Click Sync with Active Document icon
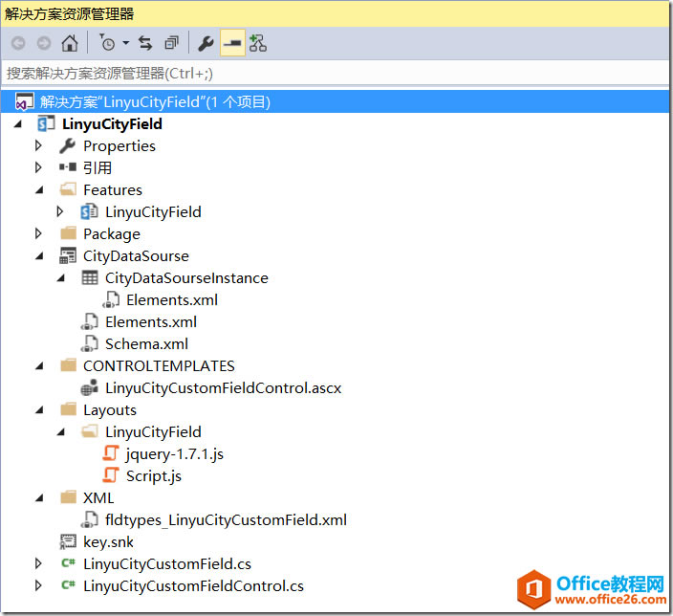 [x=145, y=43]
